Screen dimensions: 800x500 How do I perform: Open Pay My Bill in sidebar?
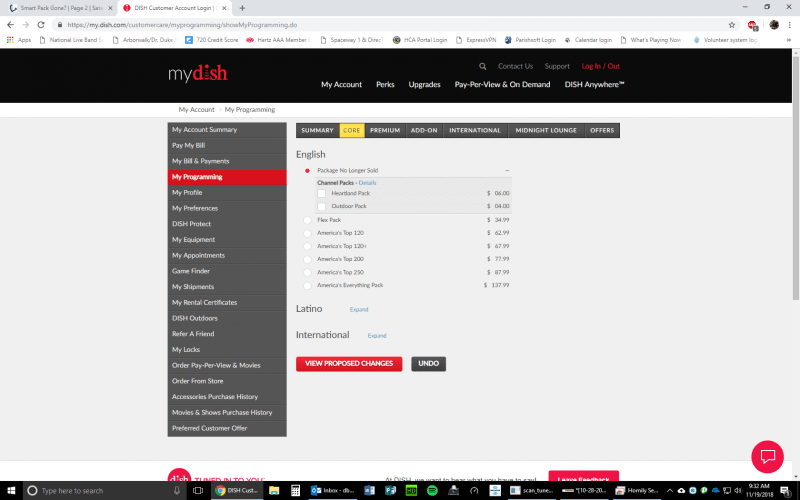pos(227,145)
